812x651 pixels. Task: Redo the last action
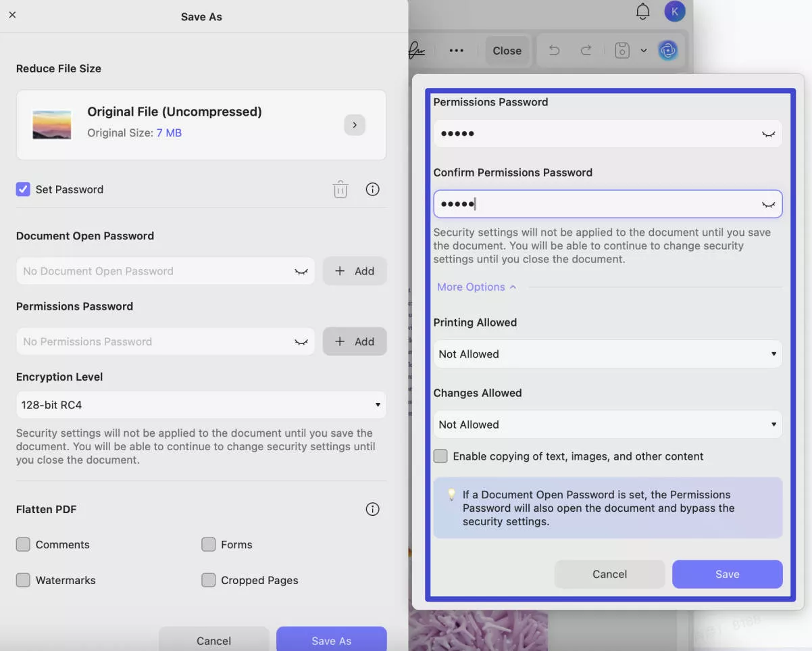coord(583,50)
